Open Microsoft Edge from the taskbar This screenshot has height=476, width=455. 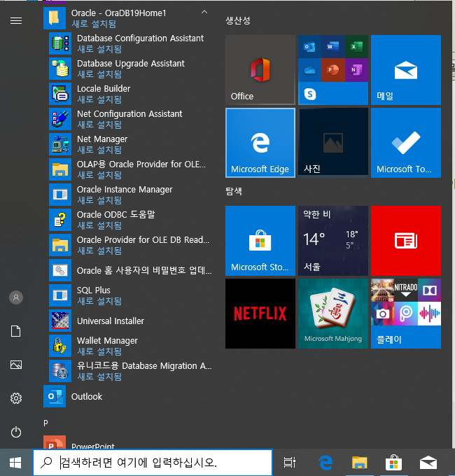325,463
